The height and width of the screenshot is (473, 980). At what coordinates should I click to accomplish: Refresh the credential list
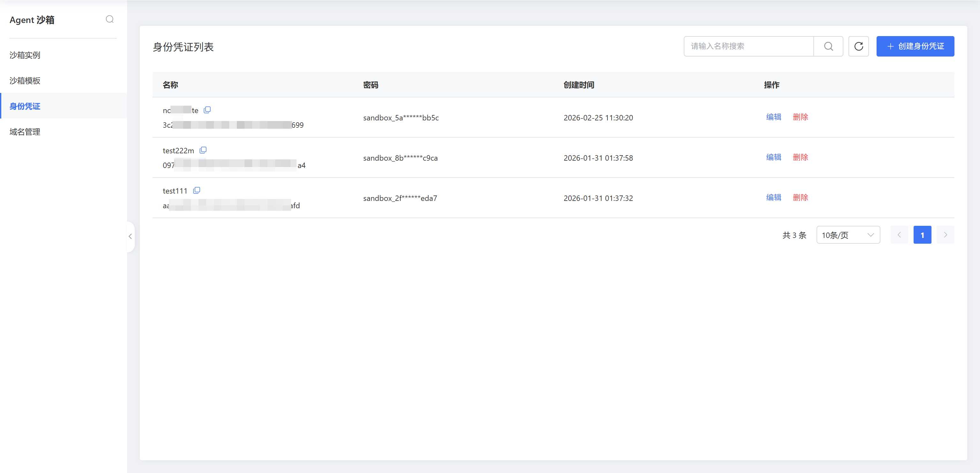(x=858, y=46)
